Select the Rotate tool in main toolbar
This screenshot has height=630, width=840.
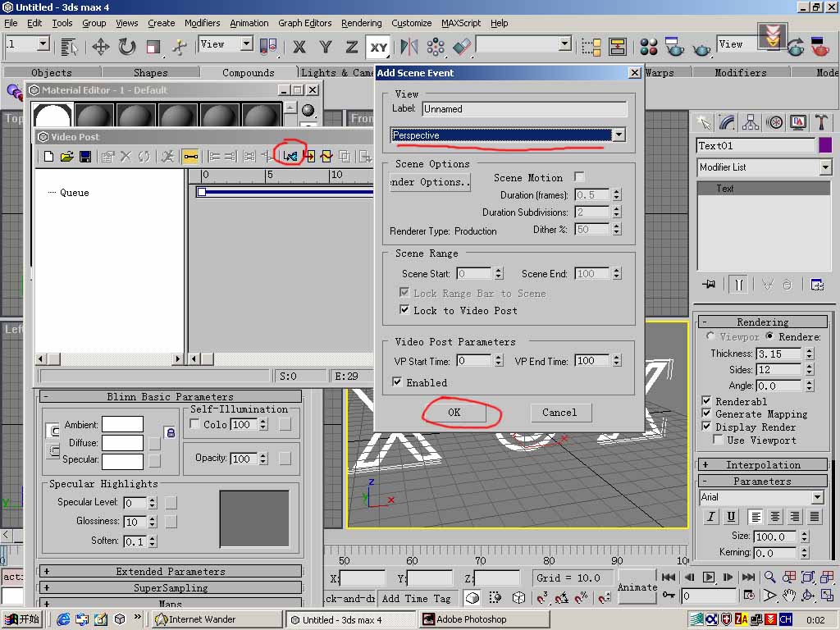pyautogui.click(x=127, y=47)
